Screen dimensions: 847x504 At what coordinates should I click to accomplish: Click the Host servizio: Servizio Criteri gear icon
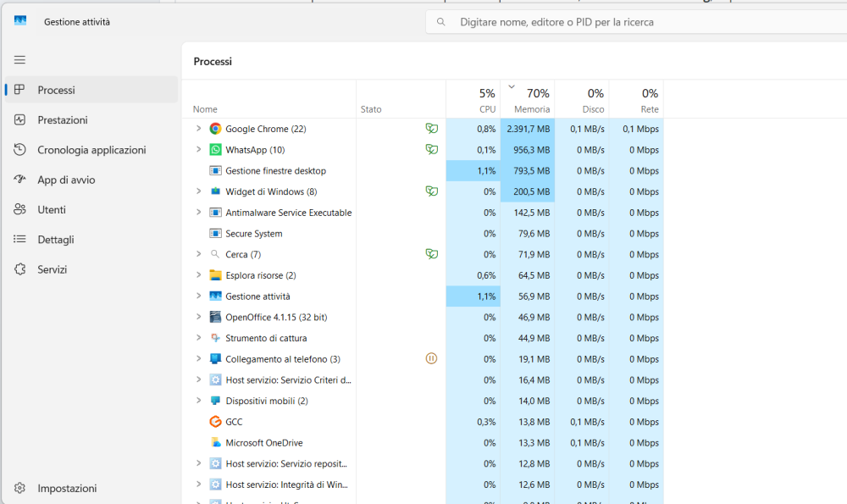click(215, 379)
